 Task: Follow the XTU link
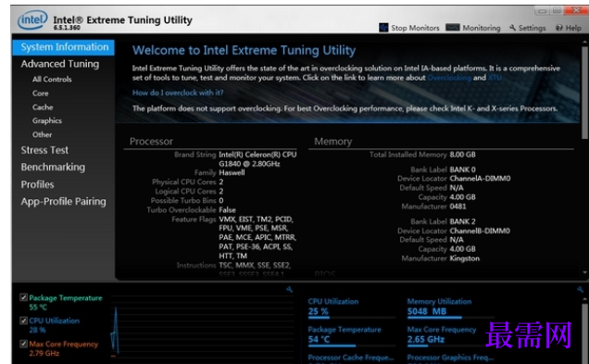(x=495, y=78)
